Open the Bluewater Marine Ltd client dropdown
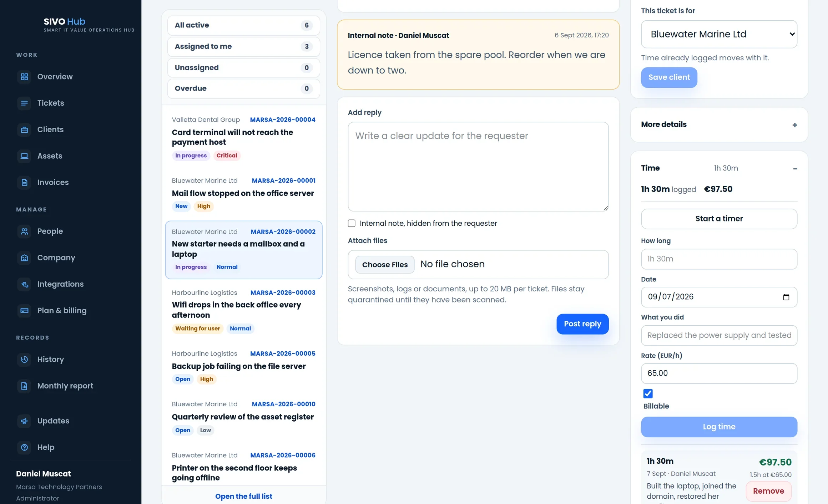This screenshot has height=504, width=828. coord(719,34)
